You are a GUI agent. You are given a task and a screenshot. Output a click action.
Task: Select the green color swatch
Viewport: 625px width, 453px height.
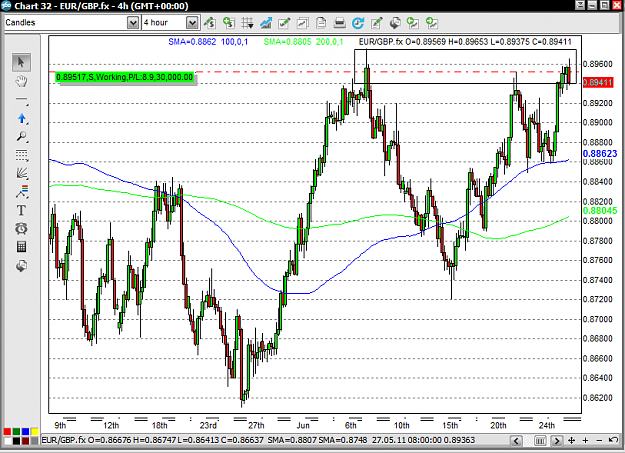tap(16, 431)
